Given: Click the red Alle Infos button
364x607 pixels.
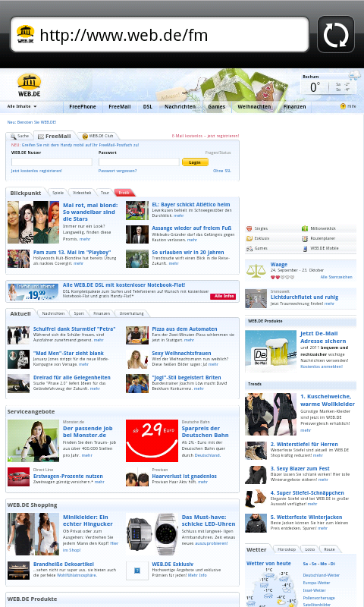Looking at the screenshot, I should (x=224, y=296).
